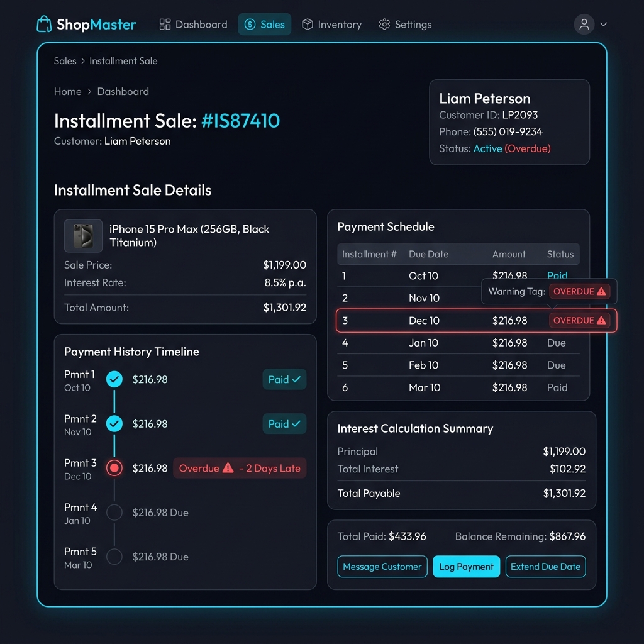Click the 8.5% p.a. interest rate
Screen dimensions: 644x644
(285, 282)
